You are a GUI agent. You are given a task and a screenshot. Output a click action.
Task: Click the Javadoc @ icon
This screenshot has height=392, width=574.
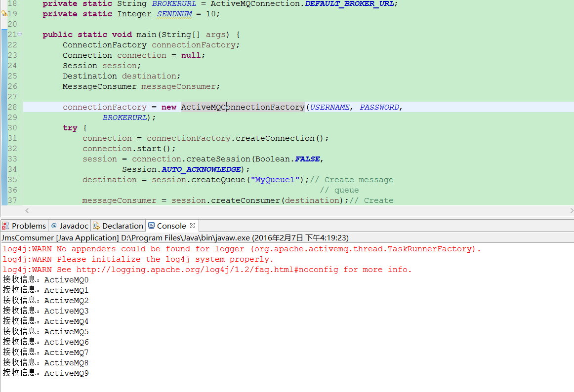[54, 226]
